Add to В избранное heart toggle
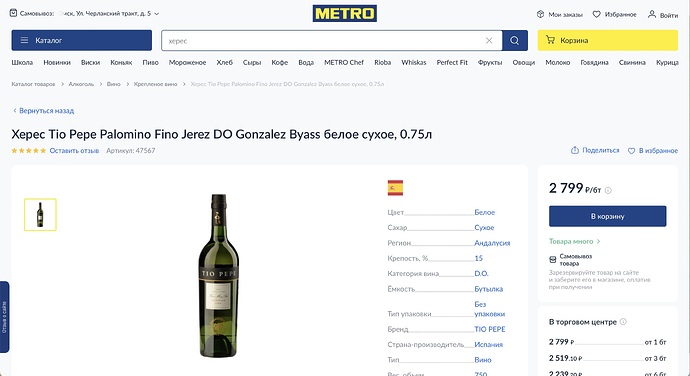Image resolution: width=690 pixels, height=376 pixels. (x=631, y=151)
